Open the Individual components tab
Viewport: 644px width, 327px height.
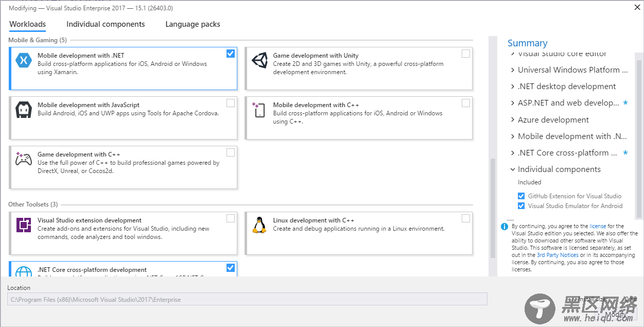pyautogui.click(x=106, y=24)
